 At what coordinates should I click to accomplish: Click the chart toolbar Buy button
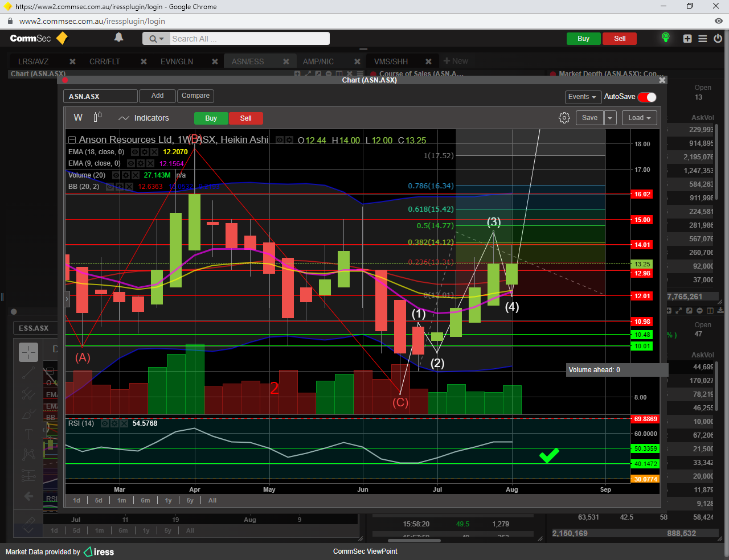point(211,118)
